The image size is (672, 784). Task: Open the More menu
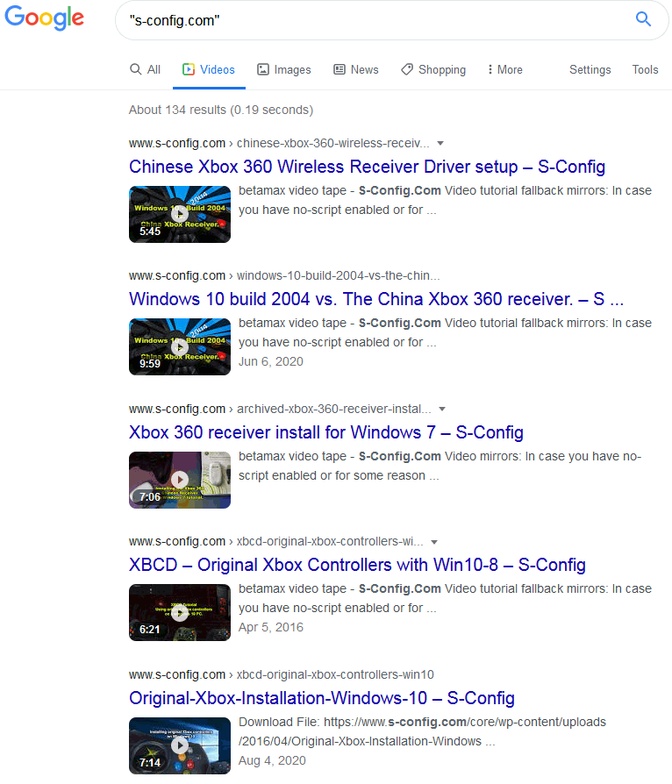coord(505,69)
